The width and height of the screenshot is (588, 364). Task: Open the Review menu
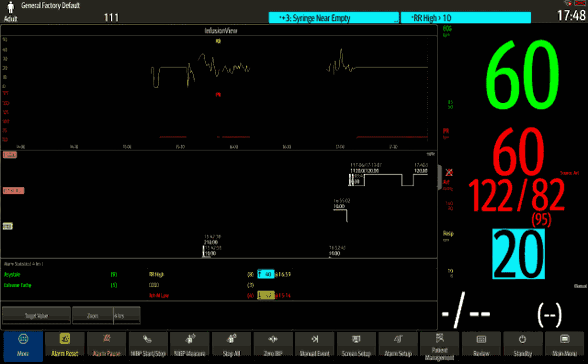481,347
